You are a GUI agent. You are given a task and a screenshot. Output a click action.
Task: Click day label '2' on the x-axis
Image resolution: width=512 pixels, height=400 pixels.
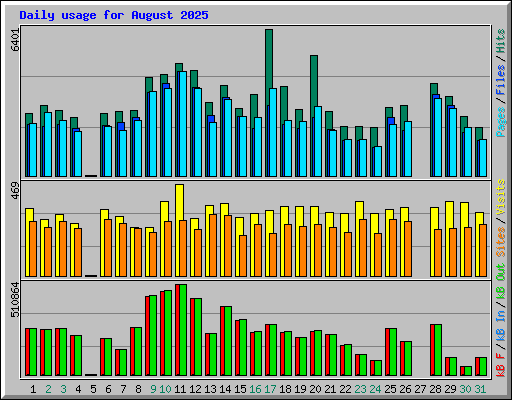tap(48, 389)
